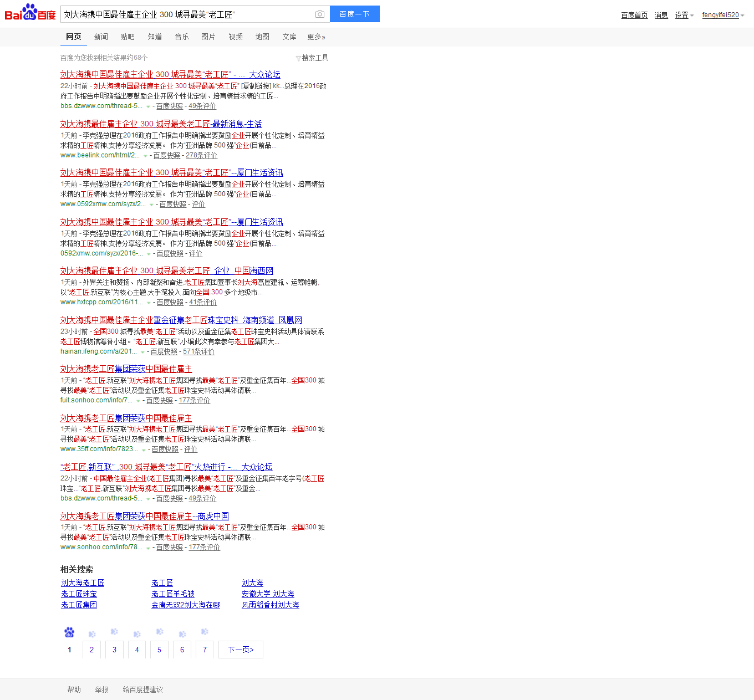The width and height of the screenshot is (754, 700).
Task: Go to results page 4
Action: point(137,650)
